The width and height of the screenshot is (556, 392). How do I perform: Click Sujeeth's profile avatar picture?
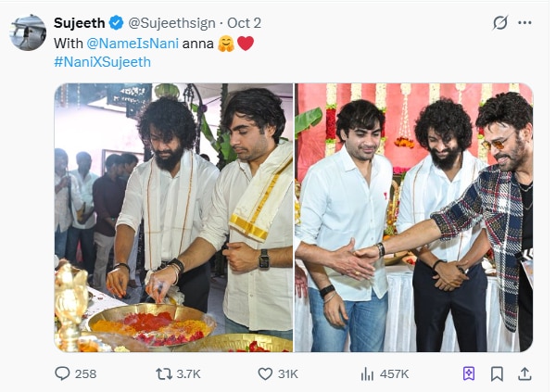point(28,32)
